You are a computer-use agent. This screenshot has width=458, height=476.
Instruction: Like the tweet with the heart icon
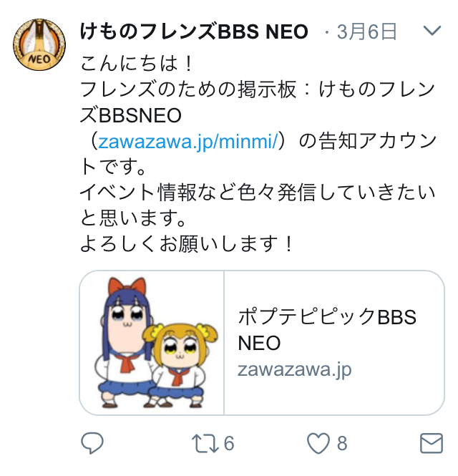[318, 443]
